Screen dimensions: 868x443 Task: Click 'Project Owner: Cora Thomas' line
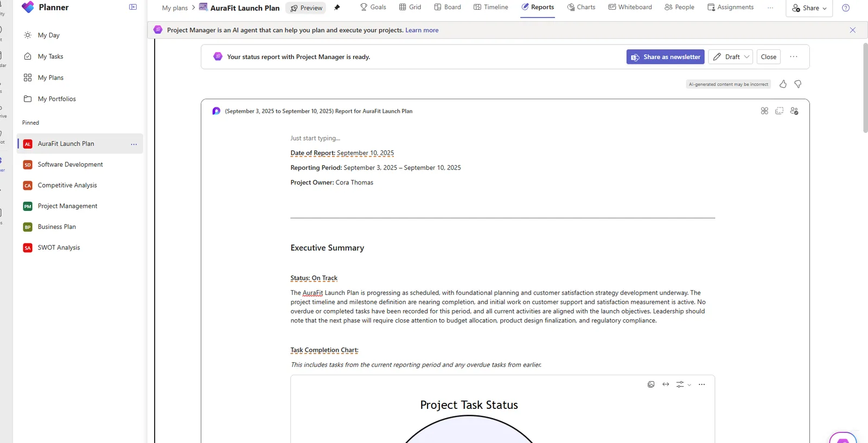pyautogui.click(x=332, y=183)
